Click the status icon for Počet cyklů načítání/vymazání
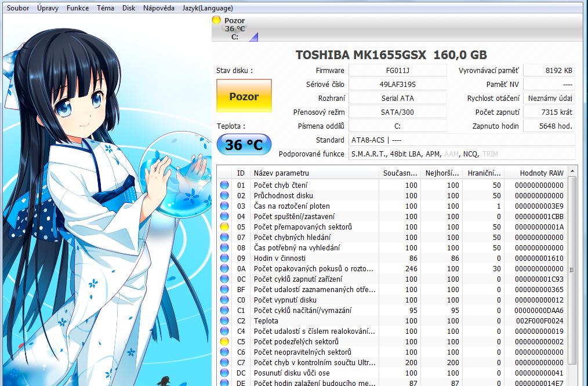The image size is (588, 386). click(224, 310)
